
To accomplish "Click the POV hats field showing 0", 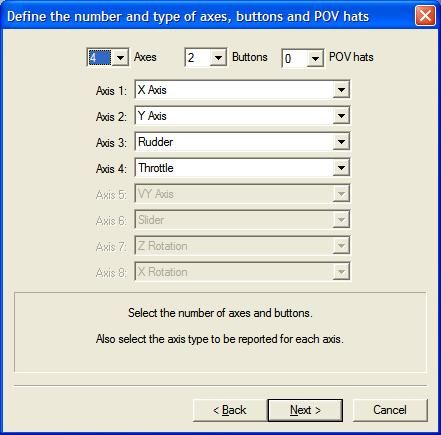I will 295,59.
